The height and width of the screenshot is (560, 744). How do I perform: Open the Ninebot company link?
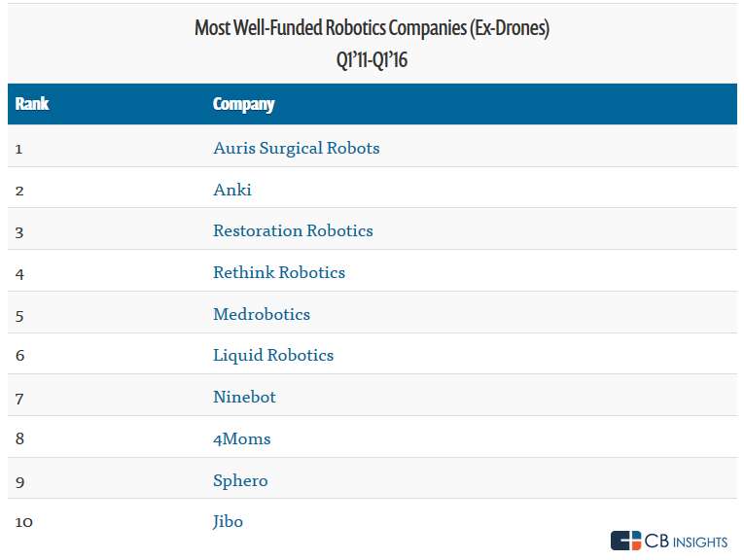coord(244,397)
